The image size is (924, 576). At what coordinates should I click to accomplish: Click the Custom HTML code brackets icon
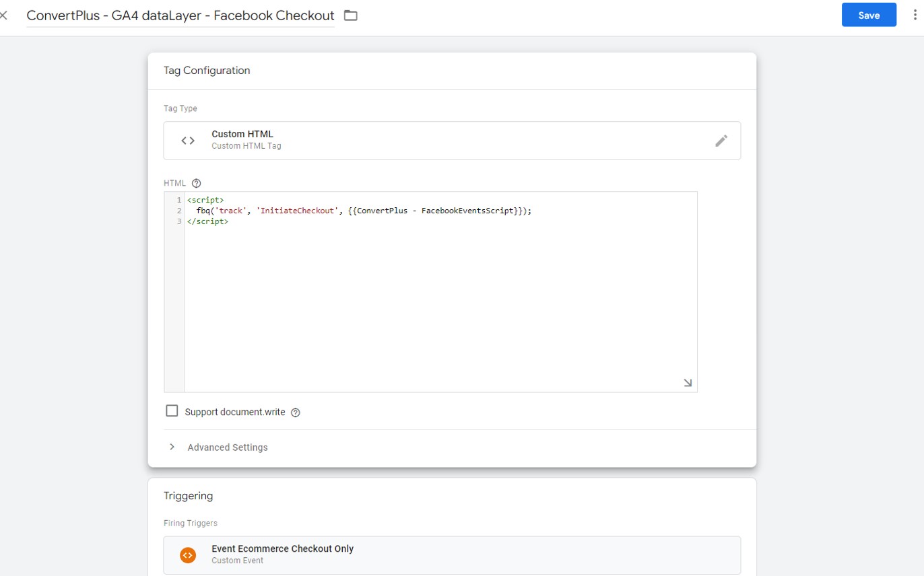pos(188,141)
